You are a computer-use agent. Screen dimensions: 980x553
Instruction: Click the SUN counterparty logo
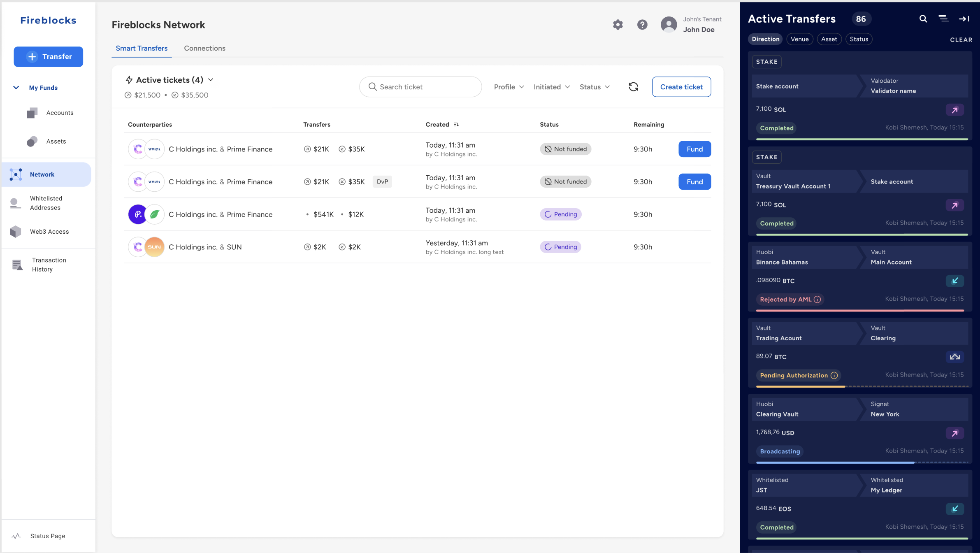pyautogui.click(x=154, y=247)
